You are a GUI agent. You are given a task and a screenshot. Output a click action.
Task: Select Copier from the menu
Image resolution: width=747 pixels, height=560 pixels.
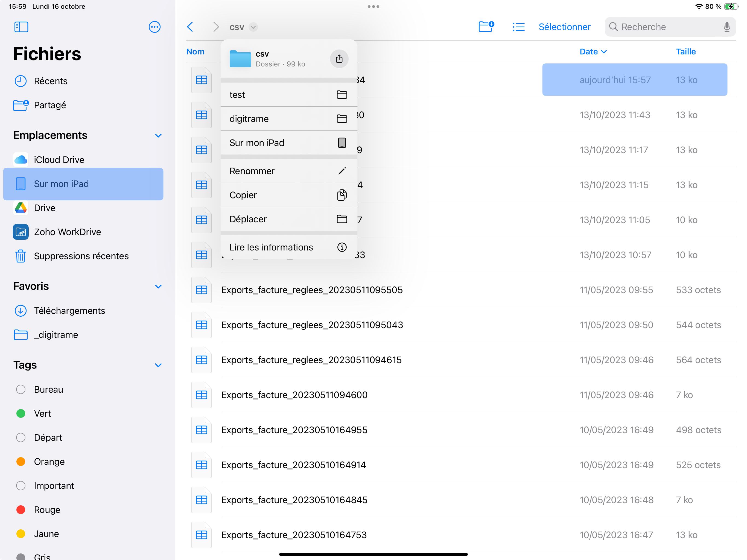[x=289, y=195]
